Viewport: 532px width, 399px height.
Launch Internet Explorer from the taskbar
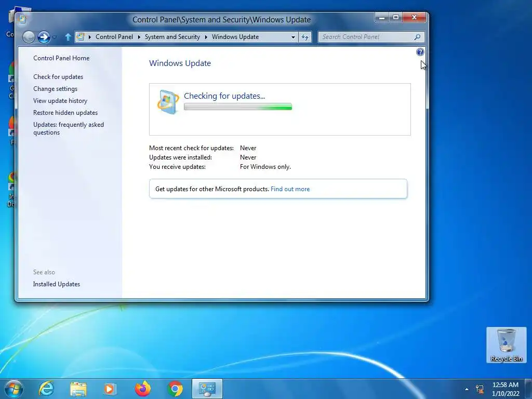(46, 389)
